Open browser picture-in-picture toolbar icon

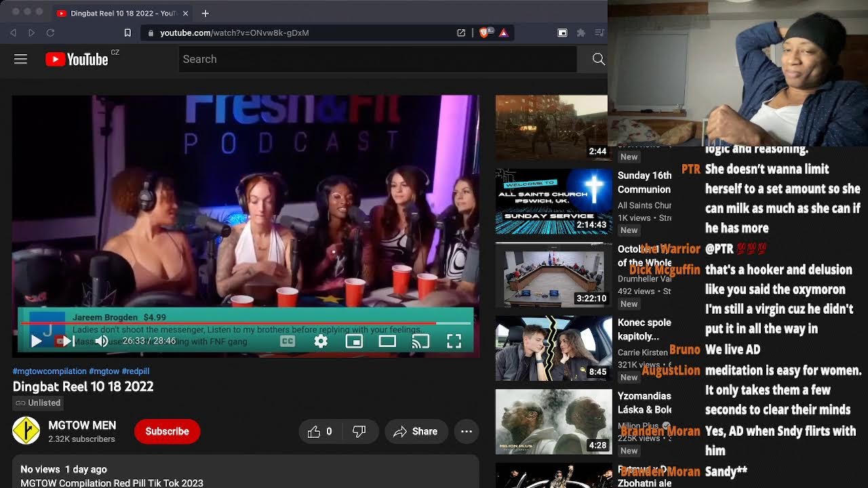click(x=562, y=33)
